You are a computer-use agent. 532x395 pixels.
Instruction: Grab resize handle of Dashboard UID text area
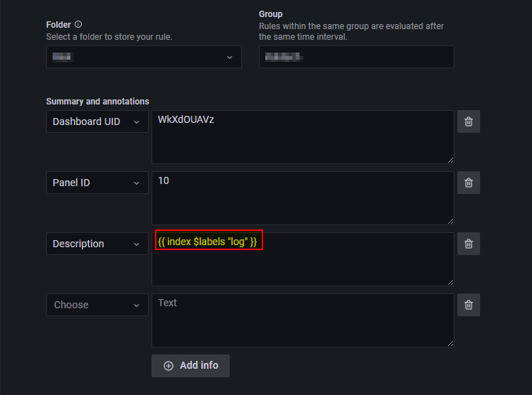(450, 161)
